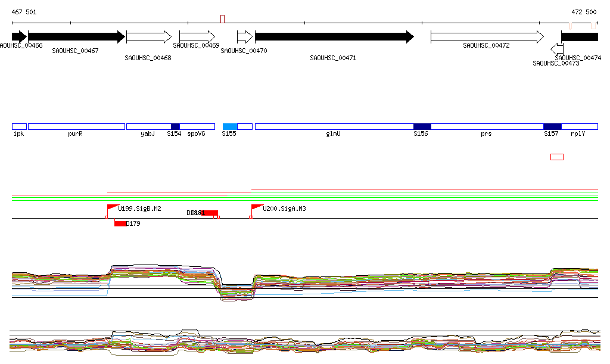This screenshot has width=610, height=364.
Task: Select the white SAOUHSC_00472 gene arrow
Action: point(487,37)
